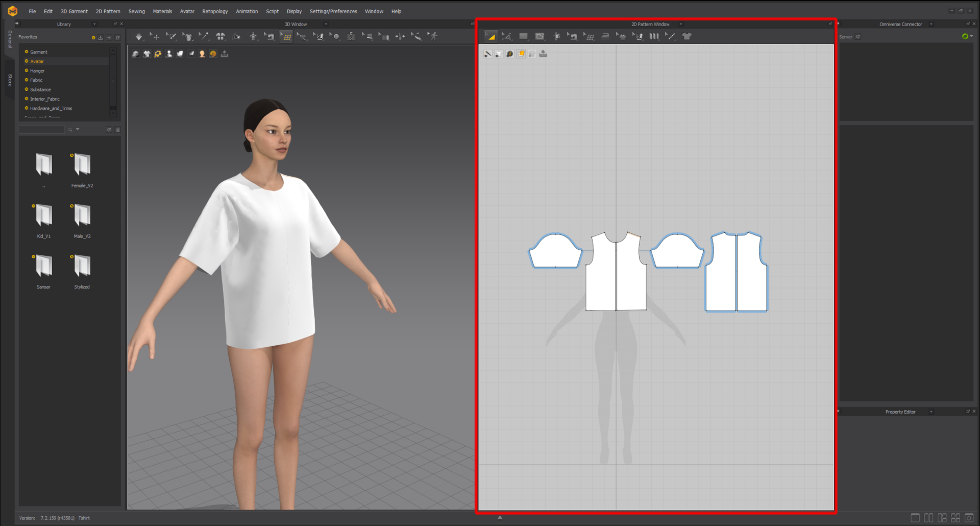Click the add favorites plus button in Library
Viewport: 980px width, 526px height.
[109, 37]
